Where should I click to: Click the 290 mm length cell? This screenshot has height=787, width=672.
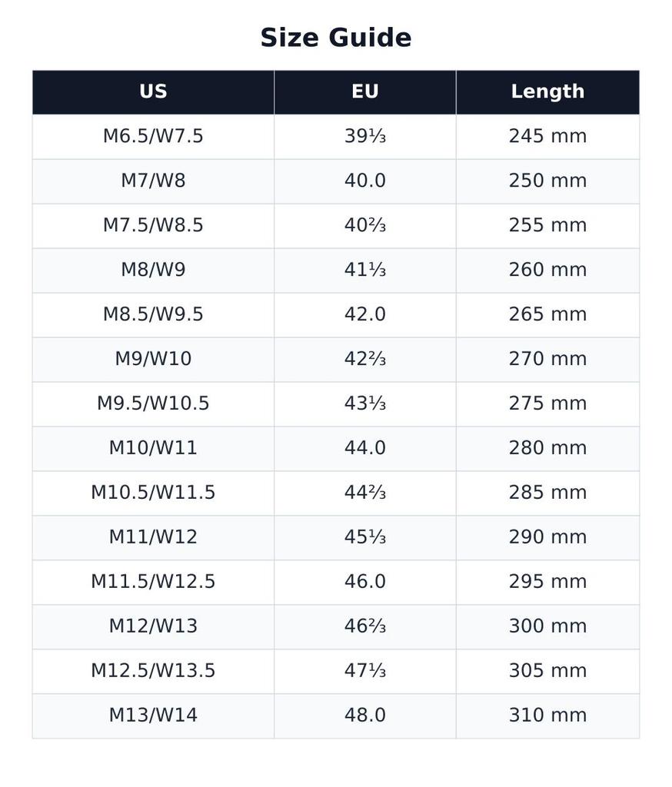pos(547,537)
